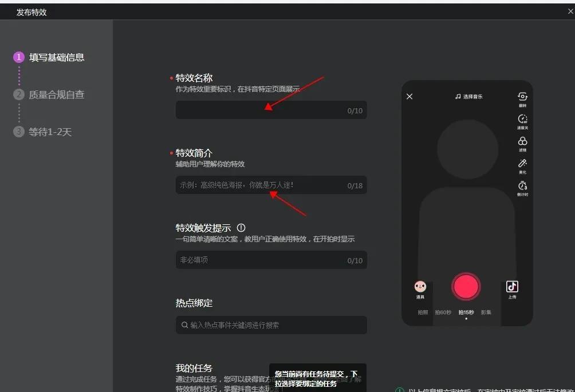Image resolution: width=575 pixels, height=392 pixels.
Task: Click the speed (速度关) icon
Action: tap(522, 119)
